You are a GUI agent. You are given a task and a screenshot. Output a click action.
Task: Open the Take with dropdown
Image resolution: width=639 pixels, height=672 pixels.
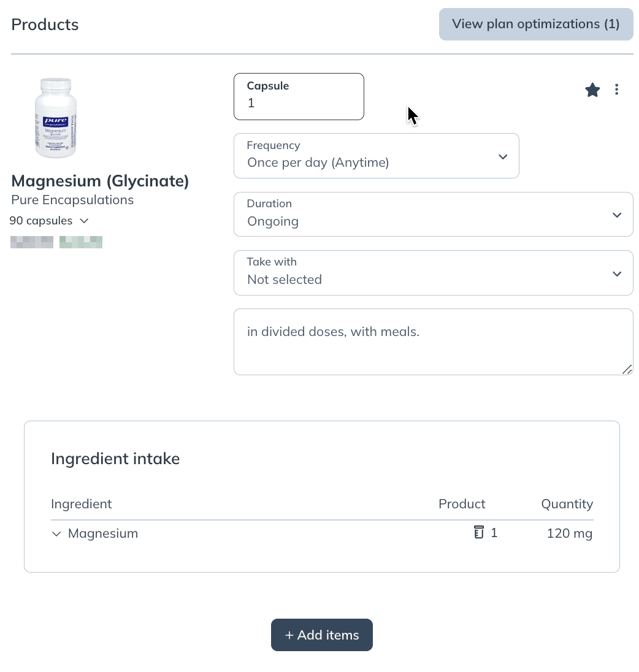[x=434, y=273]
